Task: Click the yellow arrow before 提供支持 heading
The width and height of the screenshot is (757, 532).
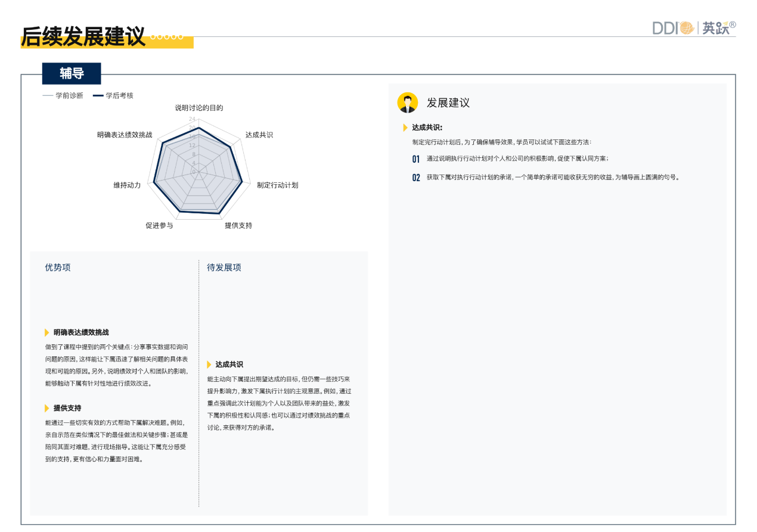Action: [x=47, y=408]
